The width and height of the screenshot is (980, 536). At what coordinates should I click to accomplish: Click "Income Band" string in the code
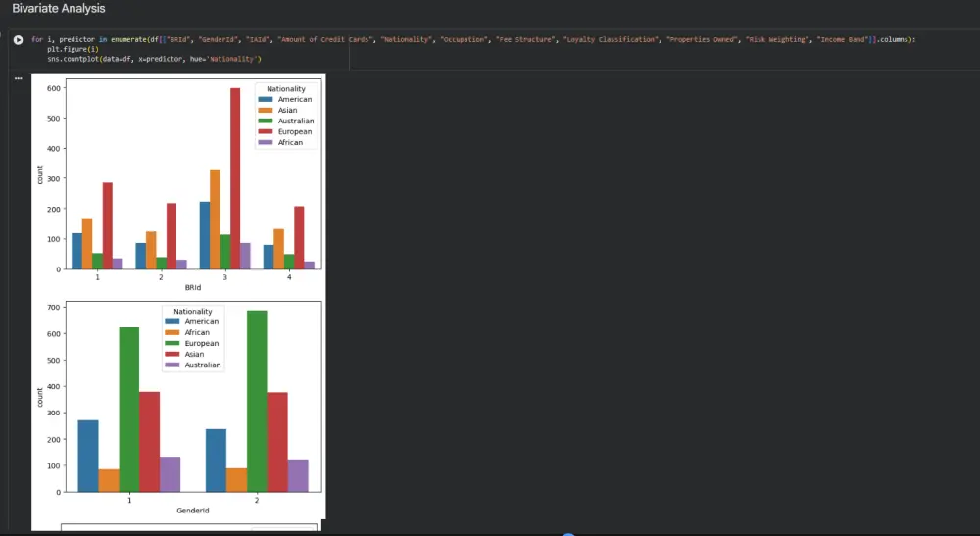(x=843, y=39)
